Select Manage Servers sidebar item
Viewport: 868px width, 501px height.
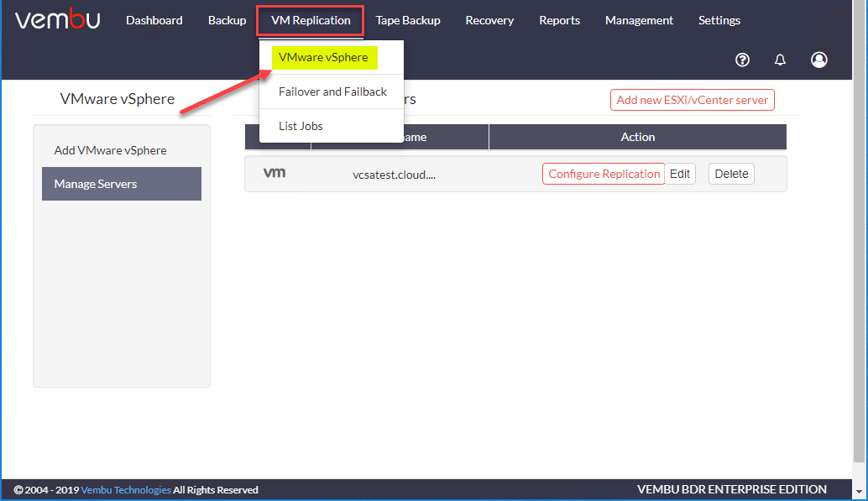pyautogui.click(x=122, y=184)
